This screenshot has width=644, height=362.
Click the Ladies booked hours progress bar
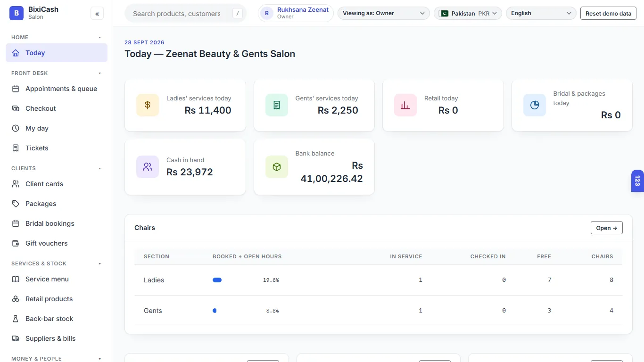coord(217,280)
